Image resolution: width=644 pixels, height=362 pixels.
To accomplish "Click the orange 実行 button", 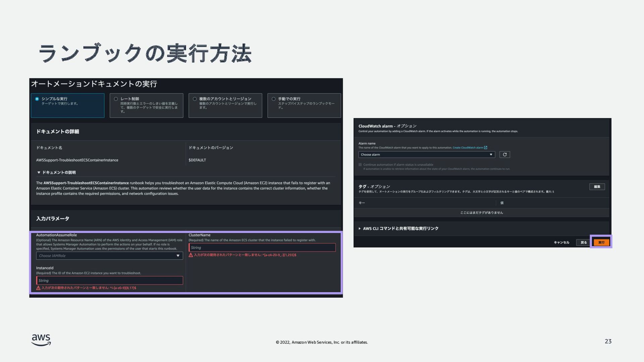I will tap(601, 242).
